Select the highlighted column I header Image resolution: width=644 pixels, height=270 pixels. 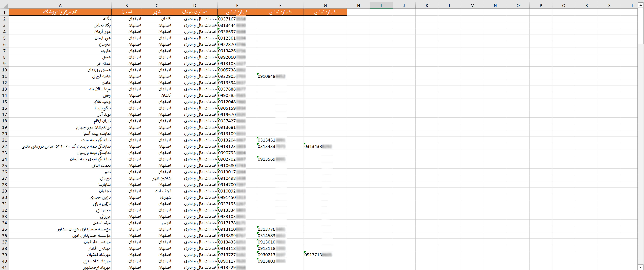pyautogui.click(x=381, y=6)
